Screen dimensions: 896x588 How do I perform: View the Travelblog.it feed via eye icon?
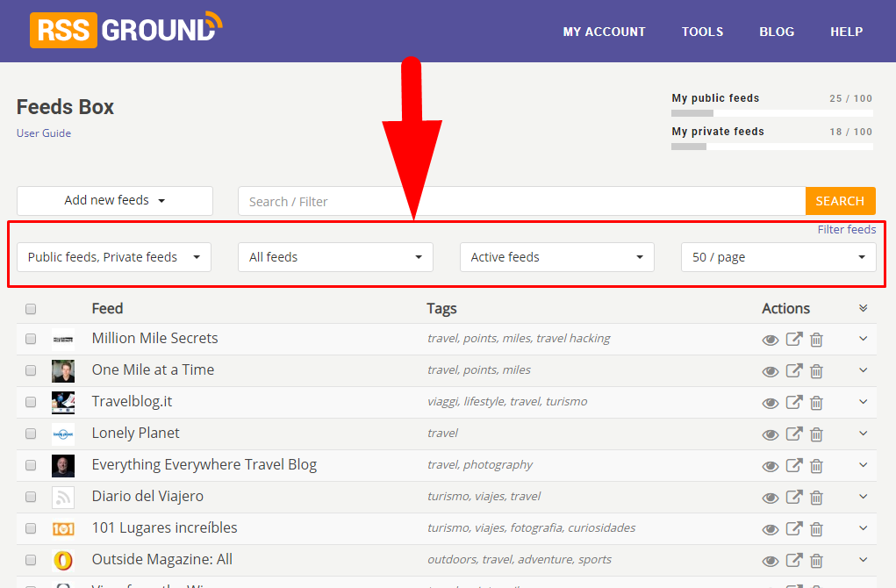(x=771, y=403)
